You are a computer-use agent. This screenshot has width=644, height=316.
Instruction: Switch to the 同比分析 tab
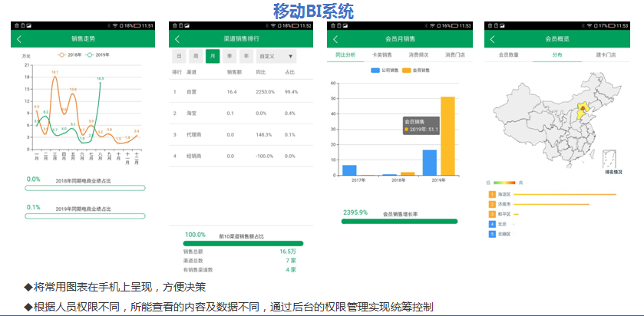coord(345,54)
